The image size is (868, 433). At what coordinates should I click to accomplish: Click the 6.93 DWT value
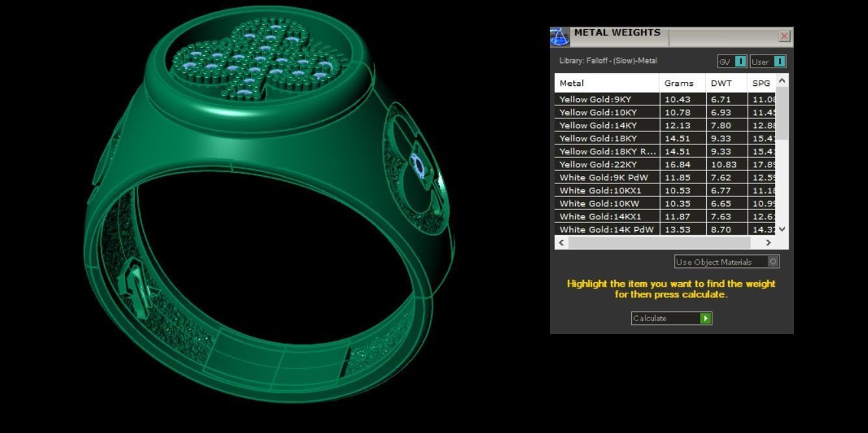(721, 112)
